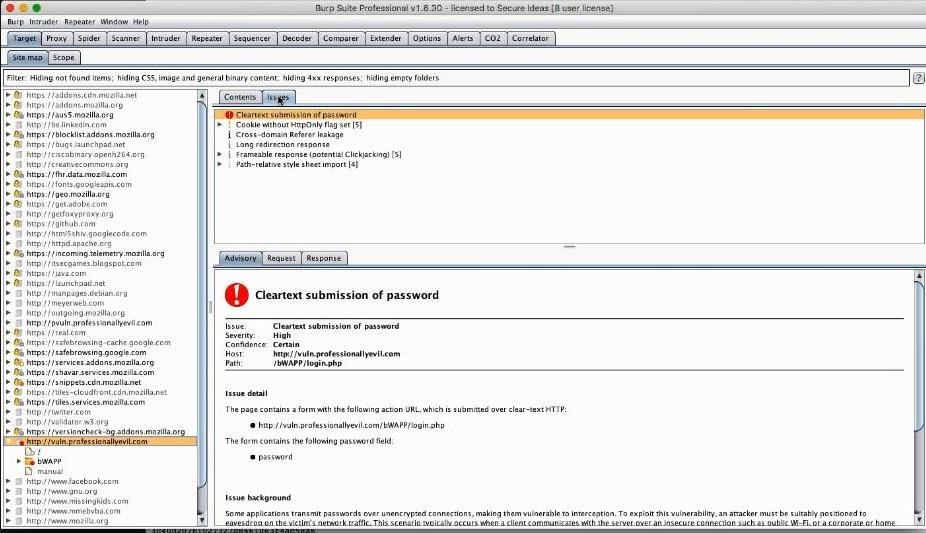Click the info icon beside Cross-domain Referer leakage
The height and width of the screenshot is (533, 926).
(229, 135)
